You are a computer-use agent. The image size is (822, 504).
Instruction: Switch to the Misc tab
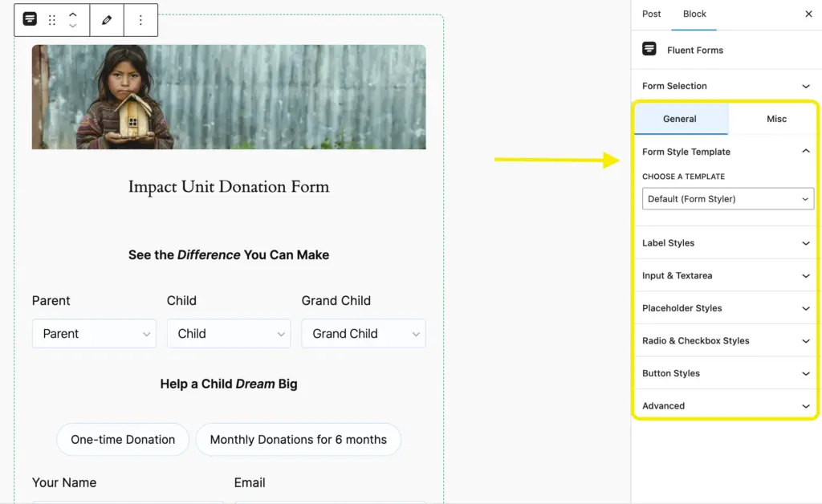click(776, 119)
